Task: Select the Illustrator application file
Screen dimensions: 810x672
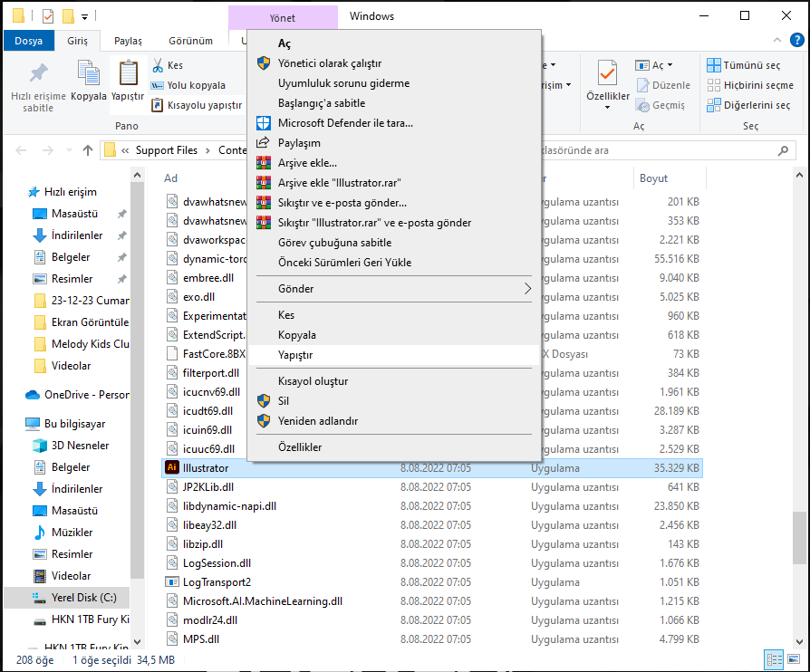Action: click(432, 468)
